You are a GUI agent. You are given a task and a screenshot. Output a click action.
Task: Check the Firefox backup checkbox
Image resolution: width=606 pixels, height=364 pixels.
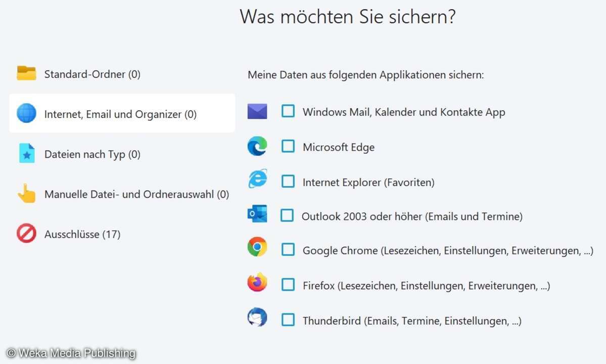coord(288,285)
